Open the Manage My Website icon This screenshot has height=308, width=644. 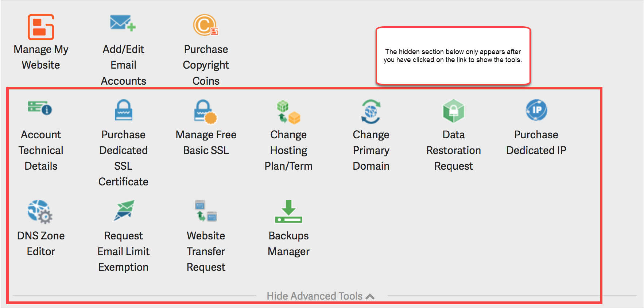41,27
